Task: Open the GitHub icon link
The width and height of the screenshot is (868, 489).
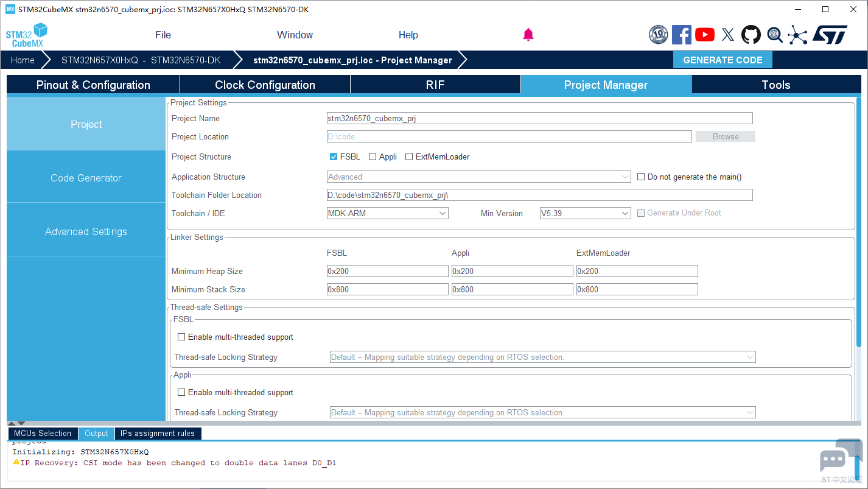Action: coord(751,35)
